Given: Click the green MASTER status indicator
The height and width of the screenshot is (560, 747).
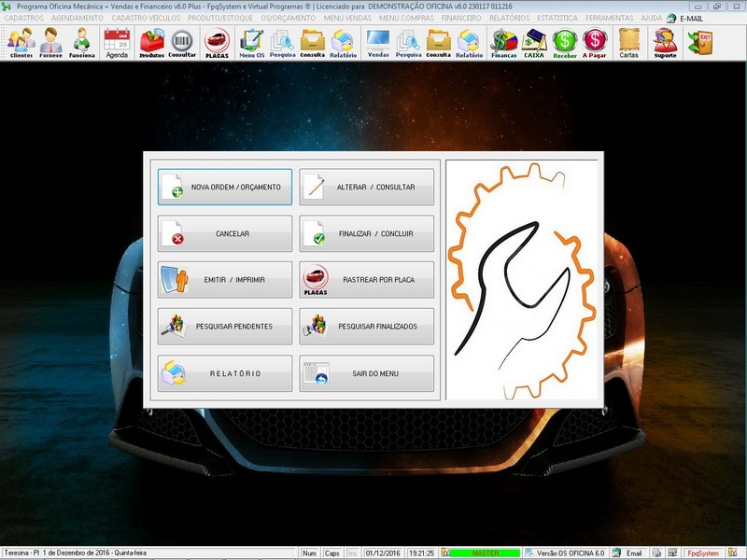Looking at the screenshot, I should pyautogui.click(x=485, y=553).
